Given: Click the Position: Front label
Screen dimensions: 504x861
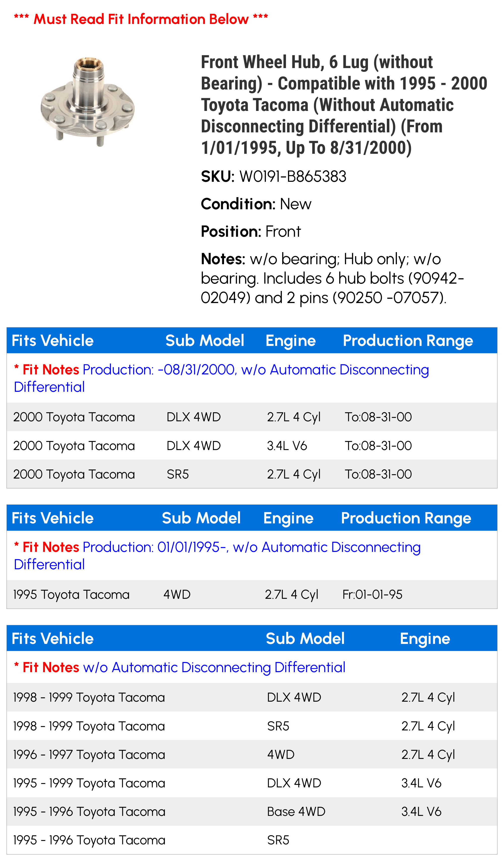Looking at the screenshot, I should coord(251,231).
